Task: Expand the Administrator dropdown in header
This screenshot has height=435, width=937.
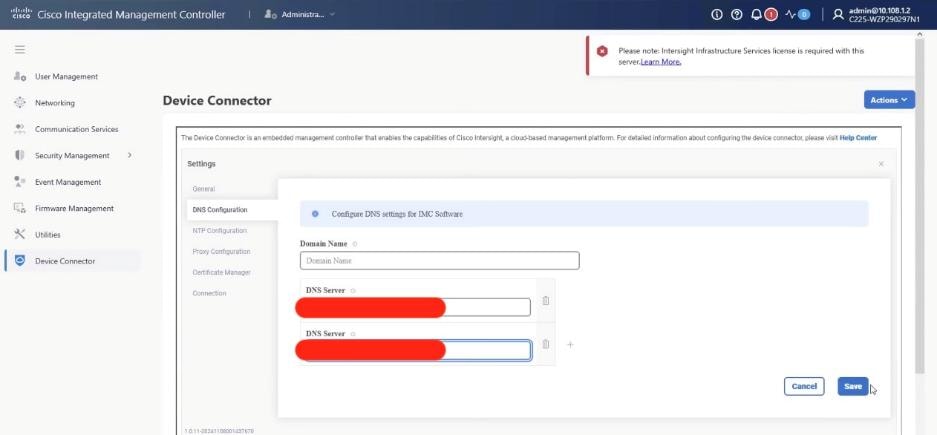Action: 332,14
